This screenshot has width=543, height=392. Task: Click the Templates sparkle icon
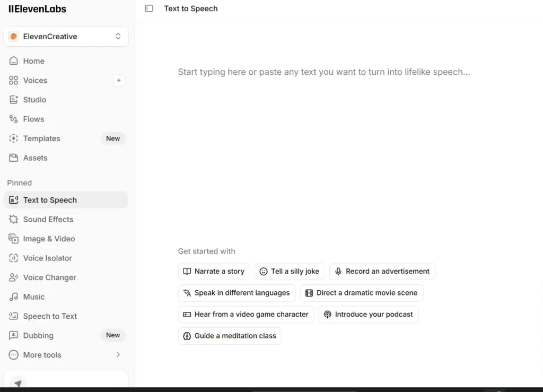tap(13, 138)
